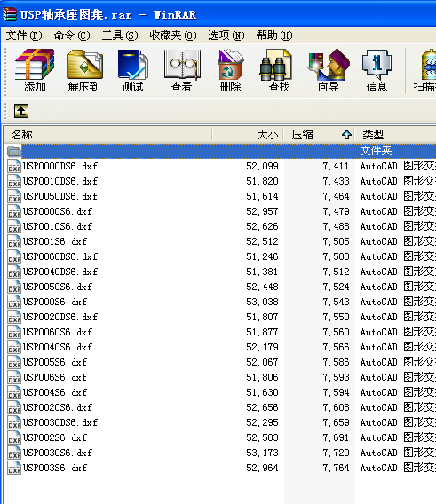
Task: Click the DXF icon of USP005CS6.dxf
Action: coord(14,287)
